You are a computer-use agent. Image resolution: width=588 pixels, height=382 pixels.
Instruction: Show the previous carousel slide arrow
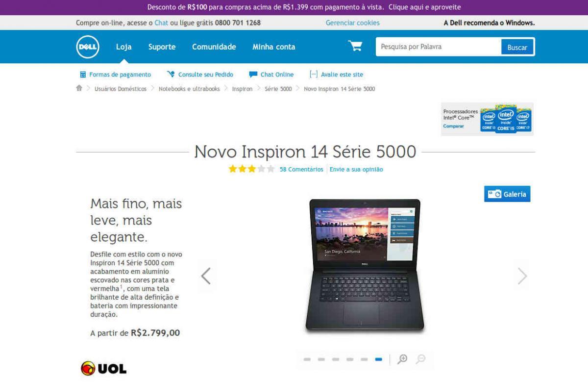point(206,276)
